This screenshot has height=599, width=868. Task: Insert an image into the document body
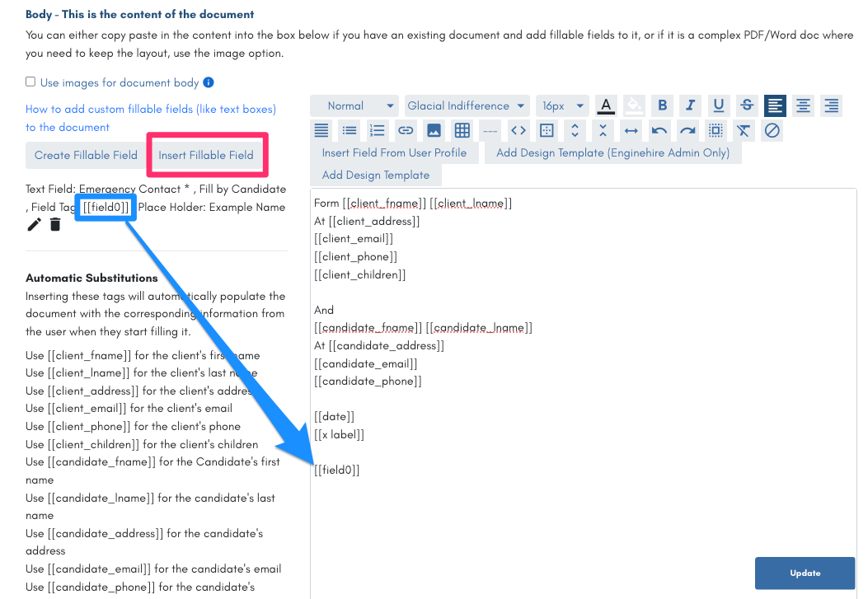(433, 130)
